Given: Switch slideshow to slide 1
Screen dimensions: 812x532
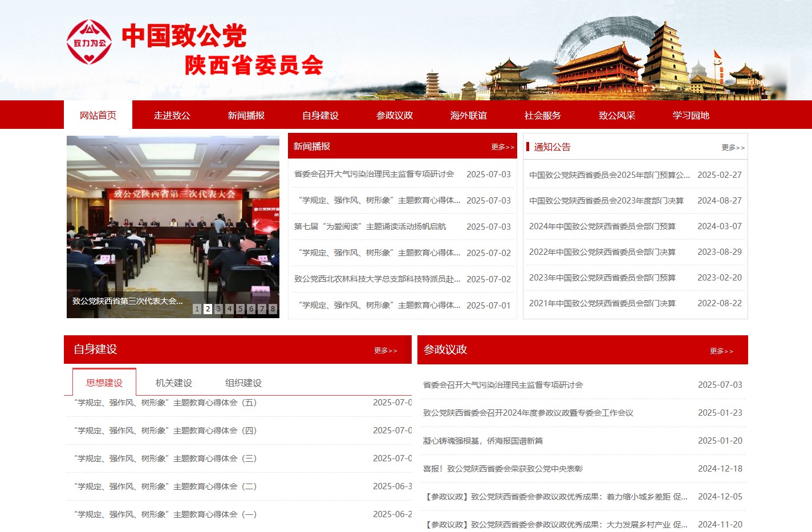Looking at the screenshot, I should tap(197, 308).
